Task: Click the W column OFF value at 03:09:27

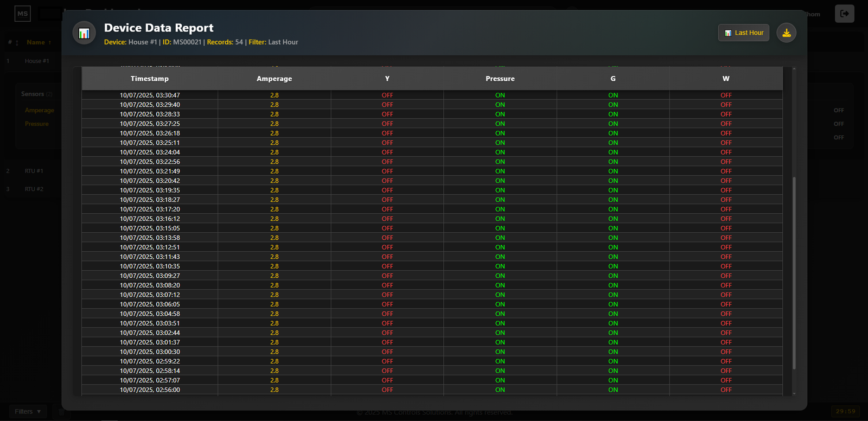Action: click(x=726, y=276)
